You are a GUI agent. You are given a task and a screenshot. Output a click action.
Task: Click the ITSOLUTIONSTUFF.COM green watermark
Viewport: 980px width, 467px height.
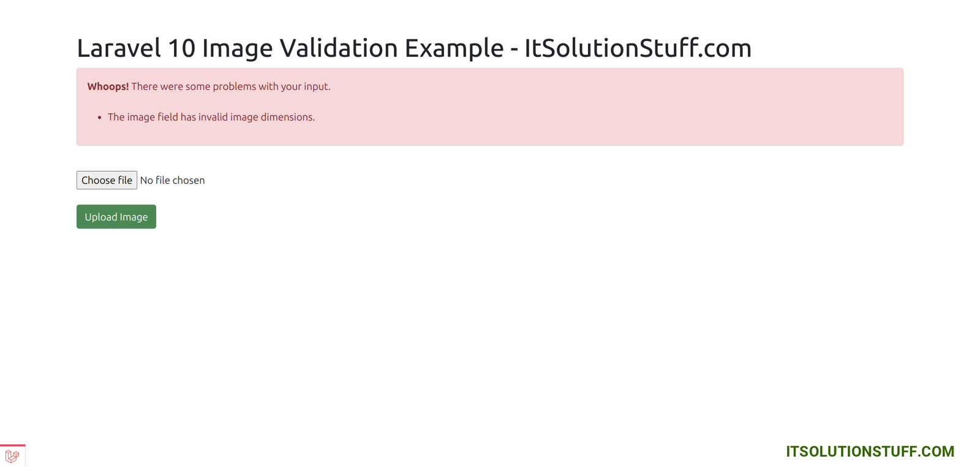[x=870, y=452]
